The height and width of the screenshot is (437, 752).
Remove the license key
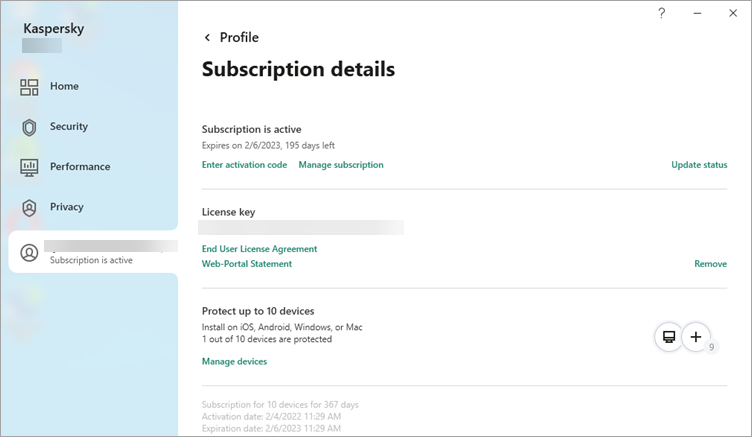pyautogui.click(x=710, y=264)
